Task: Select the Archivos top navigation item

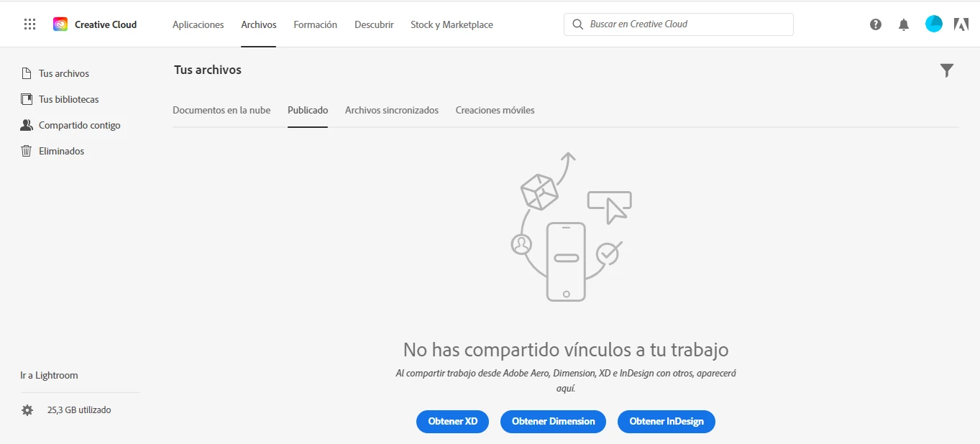Action: point(259,24)
